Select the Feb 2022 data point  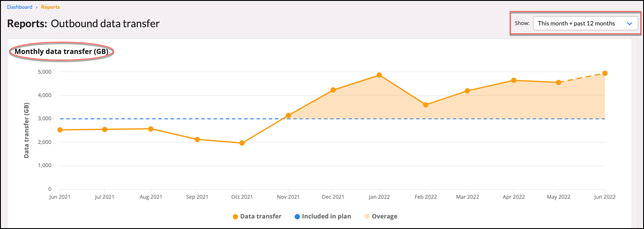pyautogui.click(x=425, y=105)
